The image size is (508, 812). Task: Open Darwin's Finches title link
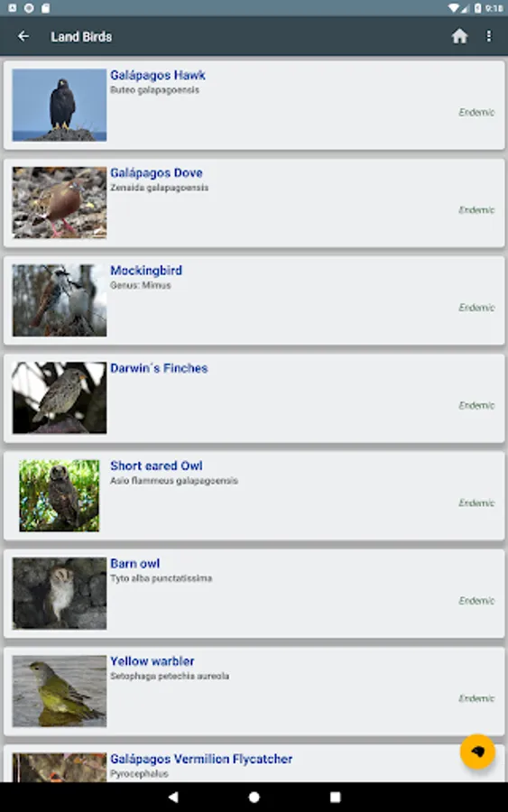pyautogui.click(x=159, y=368)
